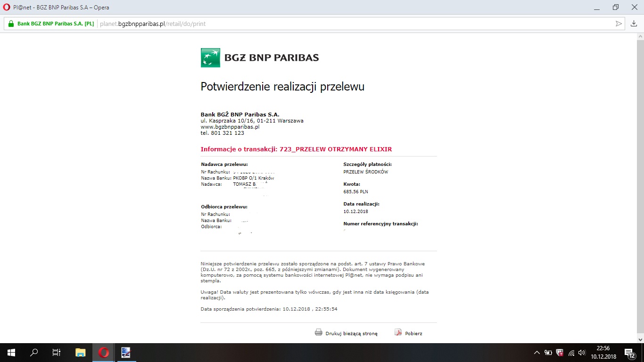Viewport: 644px width, 362px height.
Task: Click the BGŻ BNP Paribas logo
Action: (x=260, y=58)
